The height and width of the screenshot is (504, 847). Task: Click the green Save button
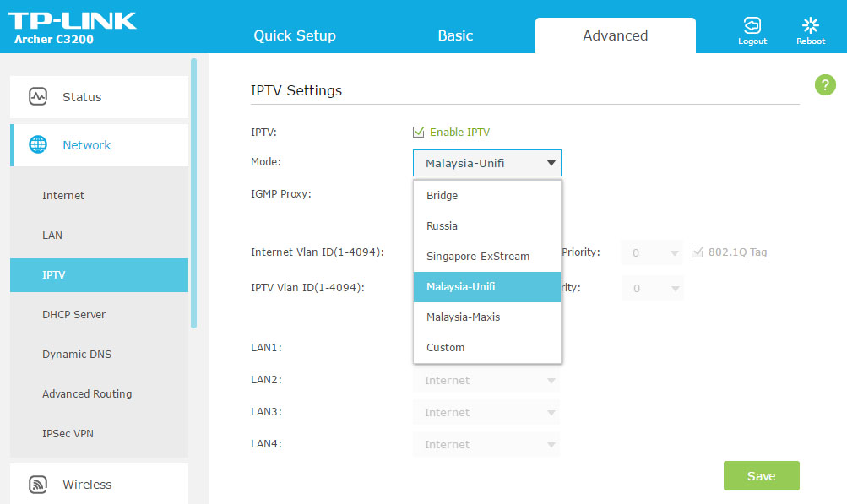[761, 476]
